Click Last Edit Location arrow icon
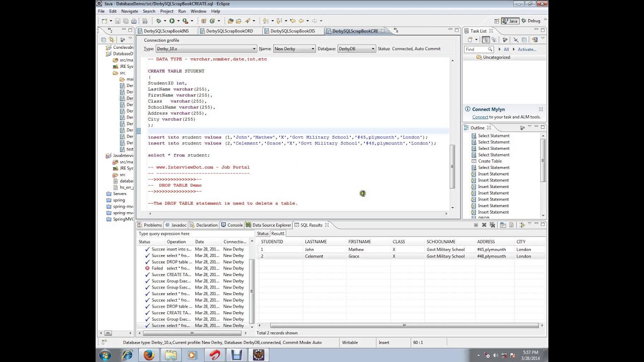This screenshot has width=644, height=362. click(x=292, y=21)
